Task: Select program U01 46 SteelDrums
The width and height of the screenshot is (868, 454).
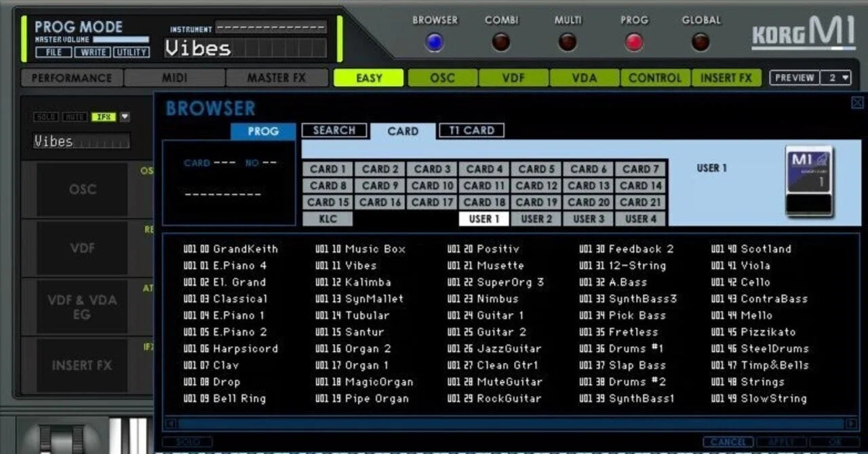Action: [760, 348]
